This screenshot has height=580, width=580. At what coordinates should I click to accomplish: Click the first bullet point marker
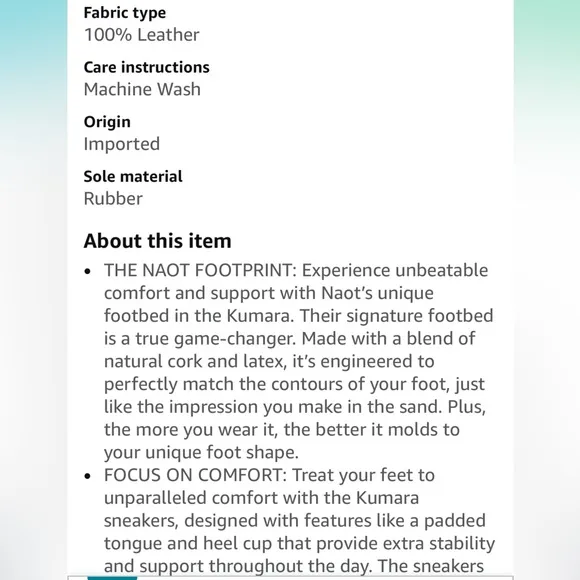(x=87, y=272)
